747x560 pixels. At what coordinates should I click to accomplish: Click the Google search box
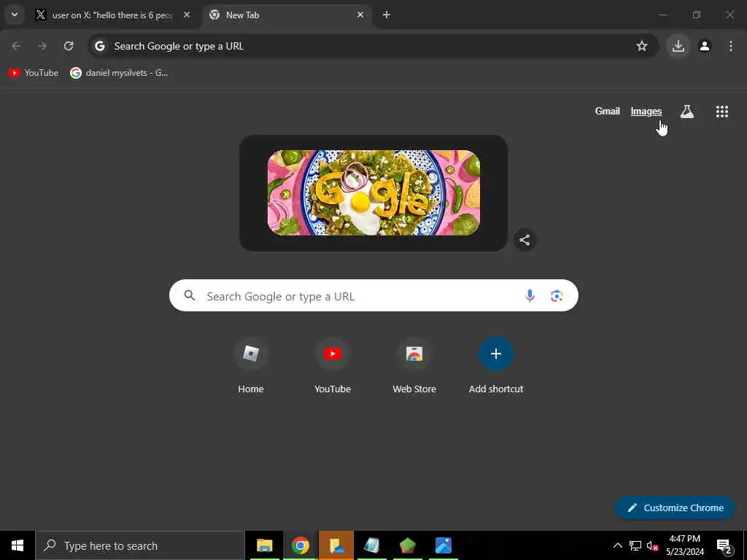point(373,296)
